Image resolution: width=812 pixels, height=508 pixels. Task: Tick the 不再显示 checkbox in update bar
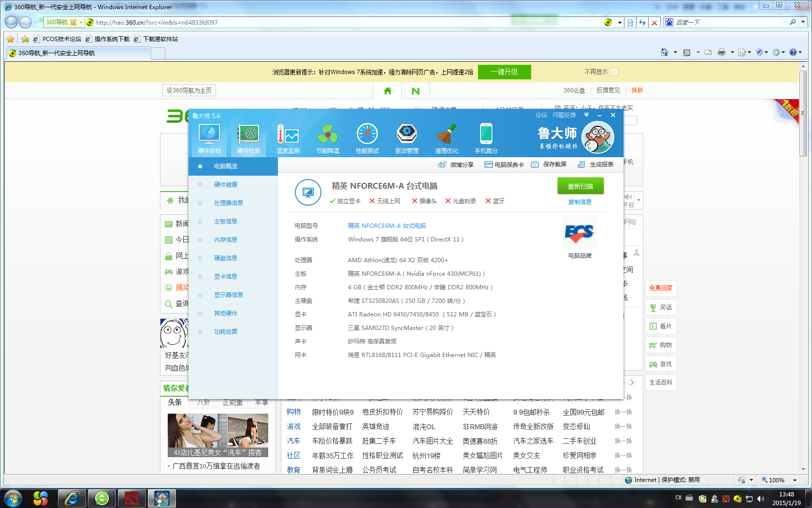pos(614,72)
